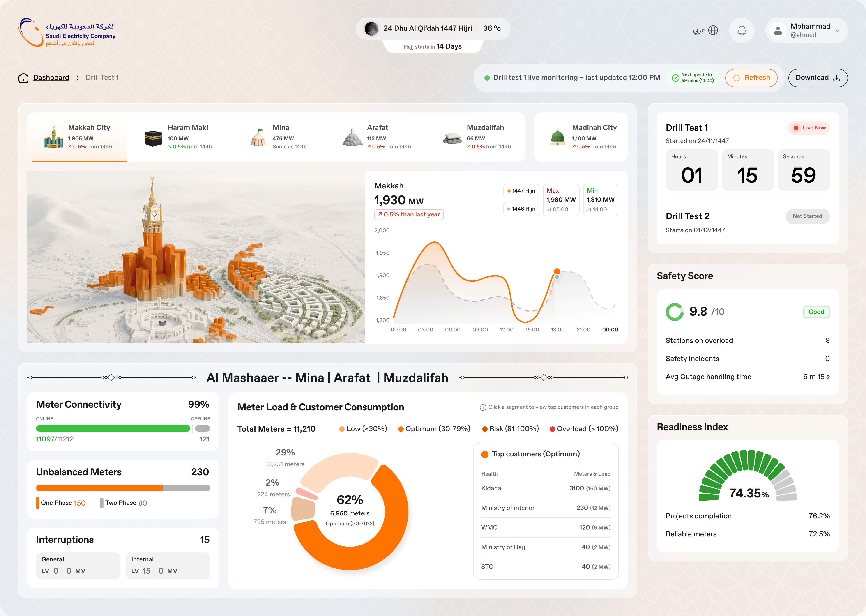
Task: Open the Download options button
Action: click(818, 78)
